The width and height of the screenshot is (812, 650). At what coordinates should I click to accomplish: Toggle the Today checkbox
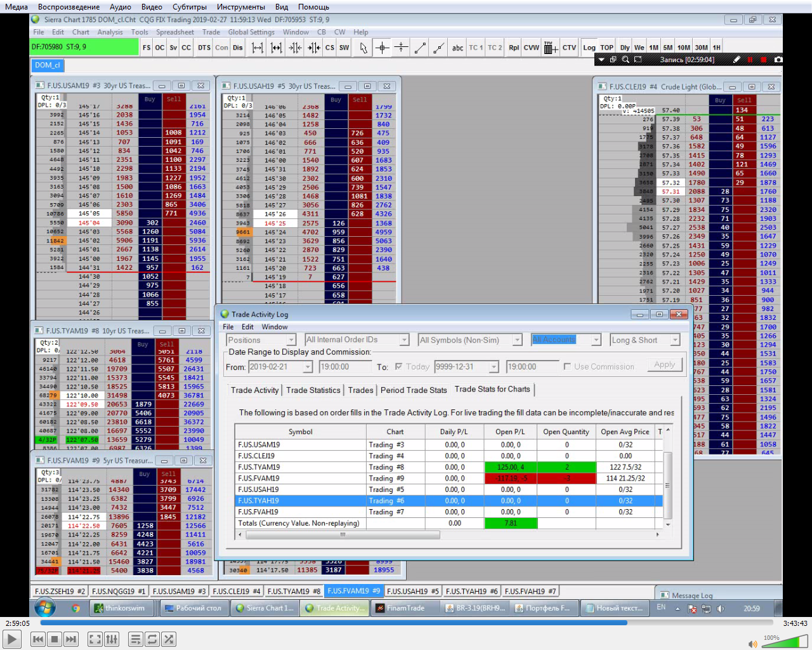point(398,366)
